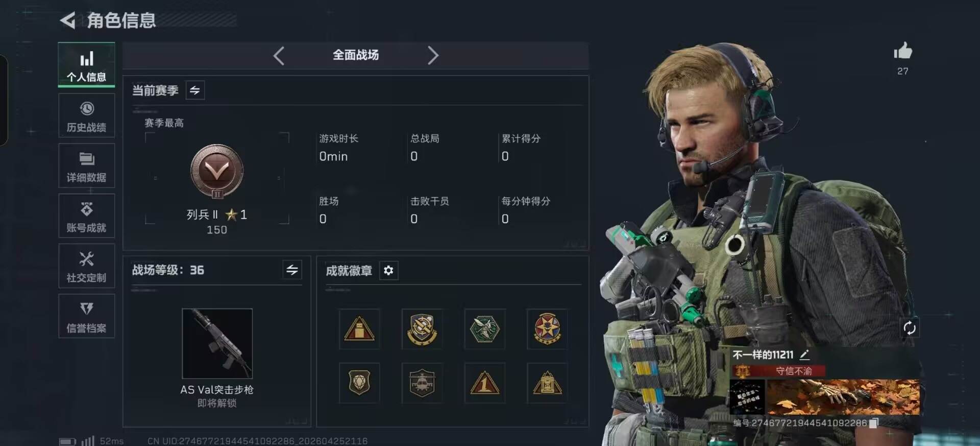Open 社交定制 in the sidebar
Viewport: 980px width, 446px height.
pyautogui.click(x=86, y=266)
